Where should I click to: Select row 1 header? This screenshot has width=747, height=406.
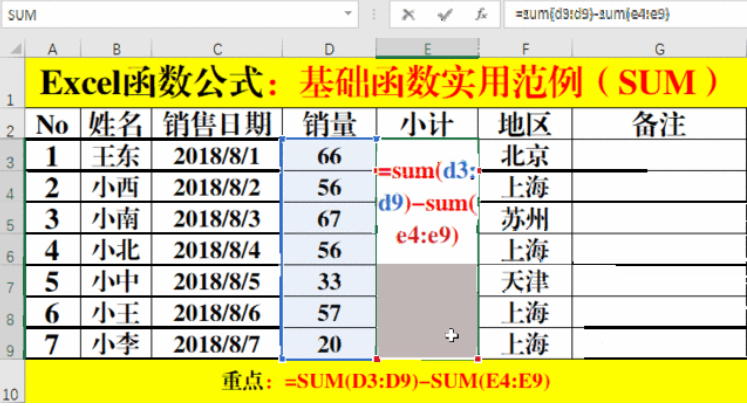12,83
